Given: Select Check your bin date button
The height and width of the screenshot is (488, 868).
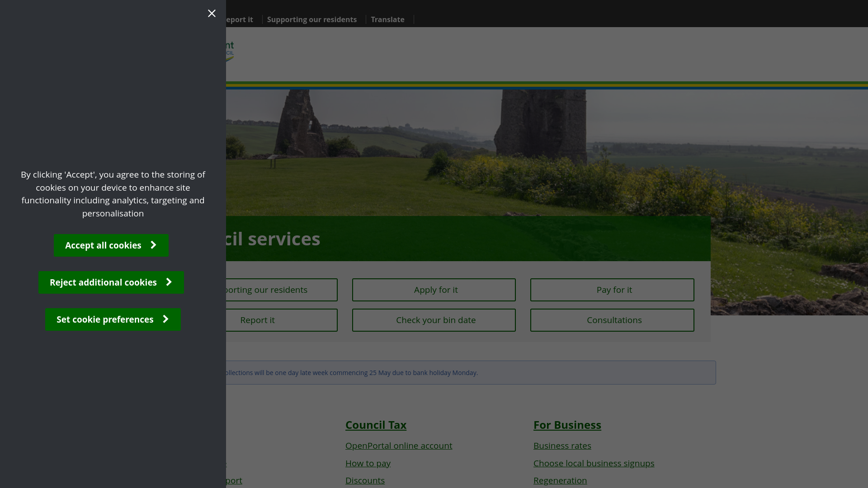Looking at the screenshot, I should click(x=434, y=320).
